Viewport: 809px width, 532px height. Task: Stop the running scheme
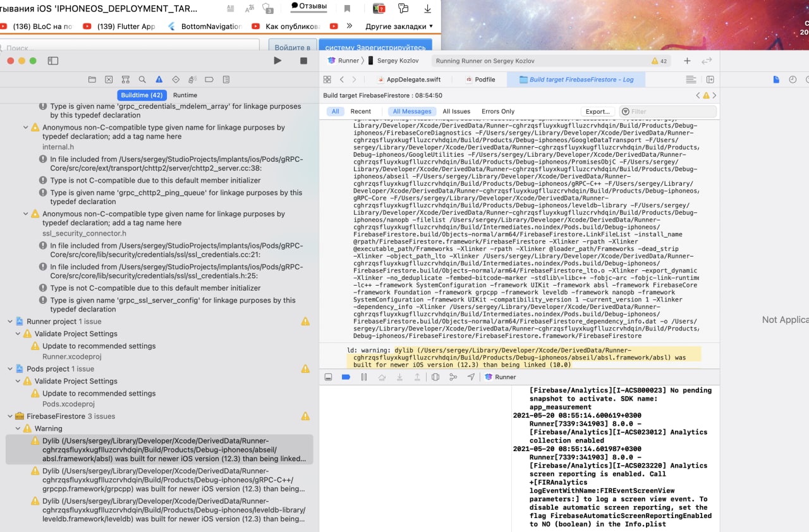click(303, 61)
